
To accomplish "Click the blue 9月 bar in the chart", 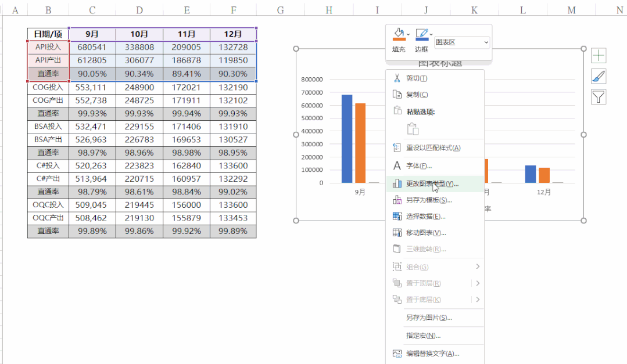I will [347, 139].
